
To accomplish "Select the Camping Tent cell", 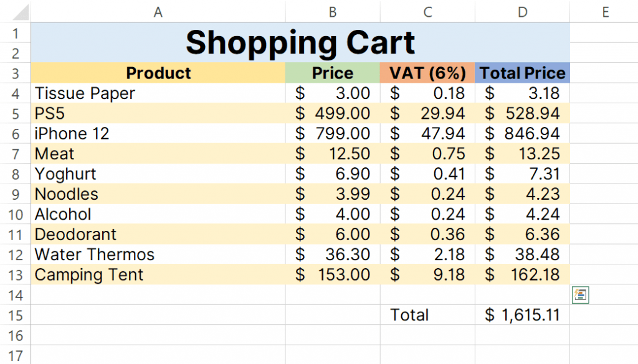I will click(158, 274).
